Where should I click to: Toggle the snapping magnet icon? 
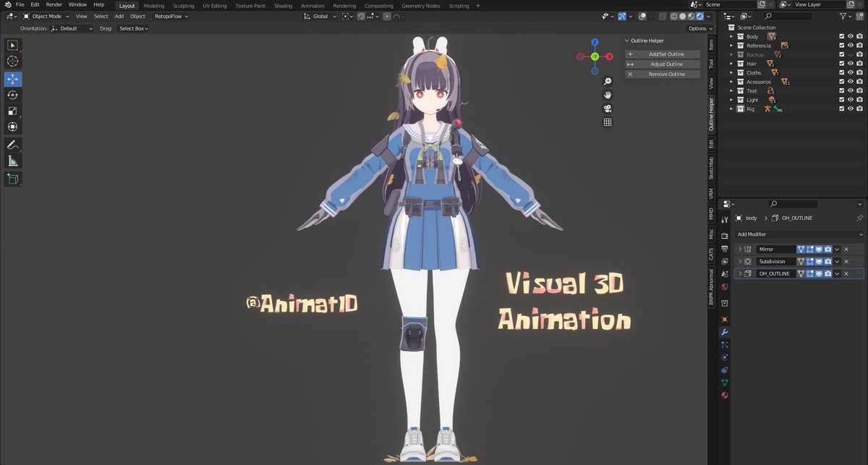point(361,16)
